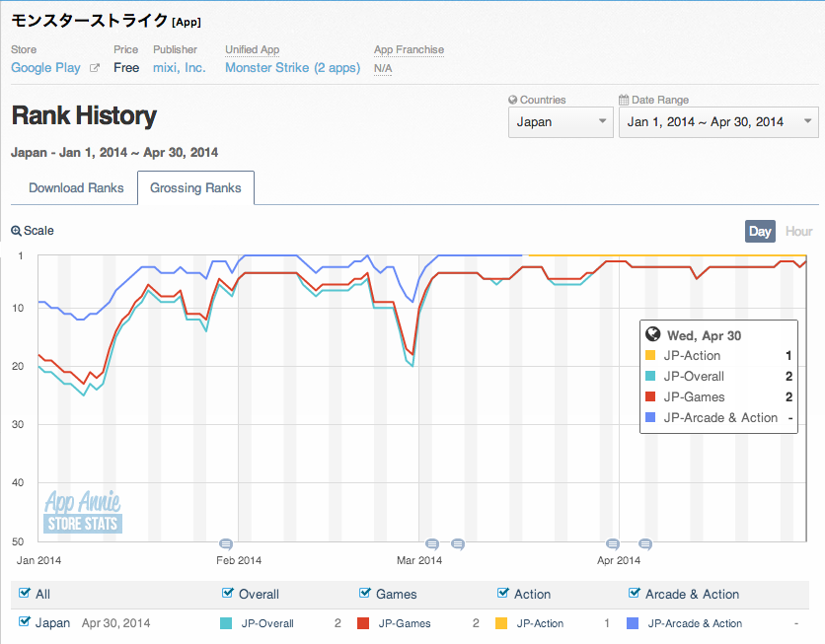Click the calendar icon by Date Range

click(624, 100)
